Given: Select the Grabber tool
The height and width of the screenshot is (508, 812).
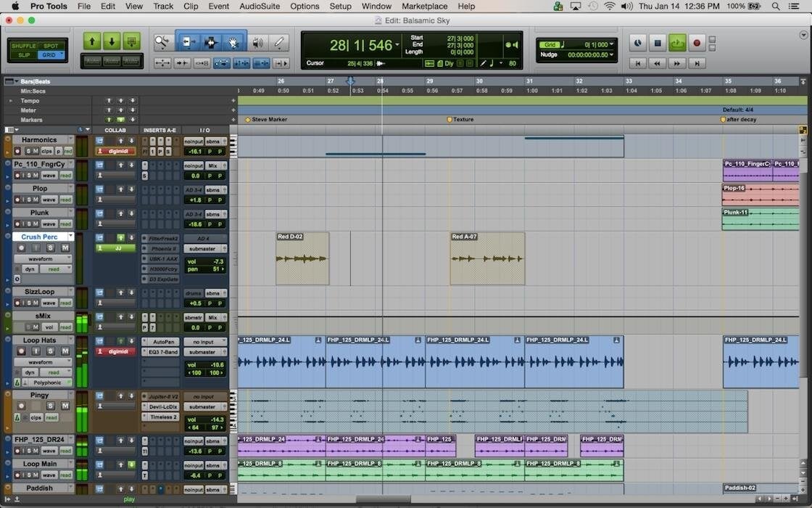Looking at the screenshot, I should pos(233,42).
